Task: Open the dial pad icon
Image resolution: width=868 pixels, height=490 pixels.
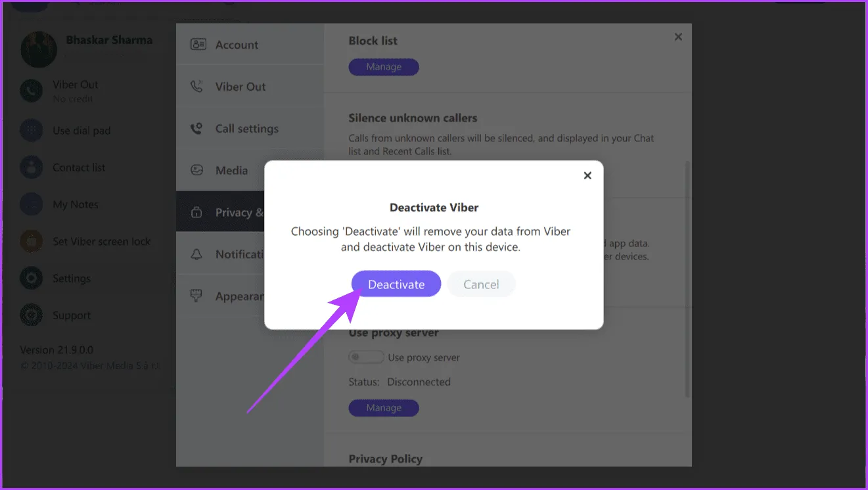Action: tap(31, 130)
